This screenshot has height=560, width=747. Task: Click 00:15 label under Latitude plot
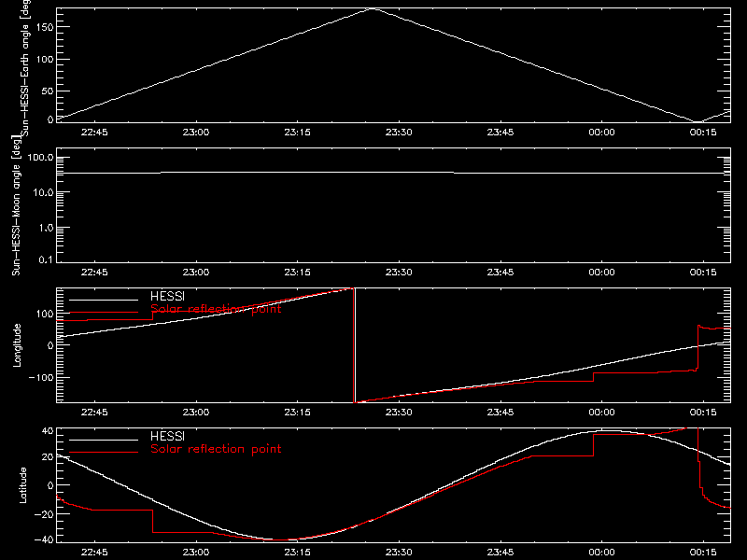[x=703, y=552]
